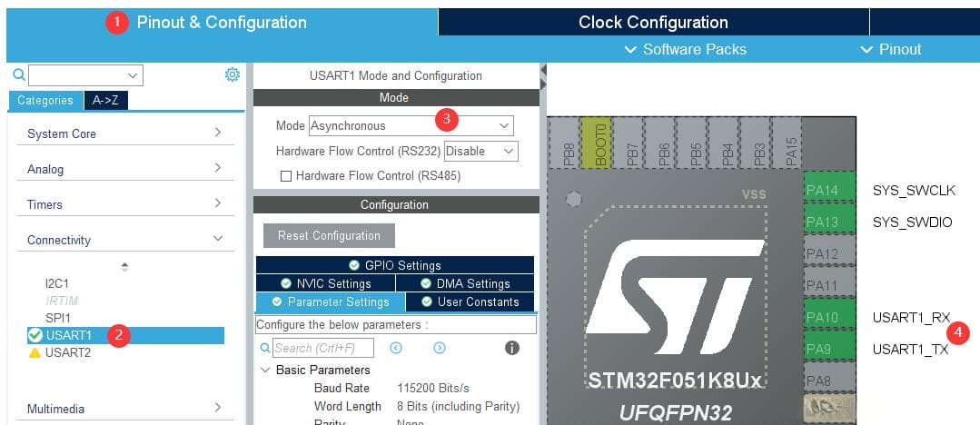The height and width of the screenshot is (425, 980).
Task: Expand the Multimedia category
Action: [125, 409]
